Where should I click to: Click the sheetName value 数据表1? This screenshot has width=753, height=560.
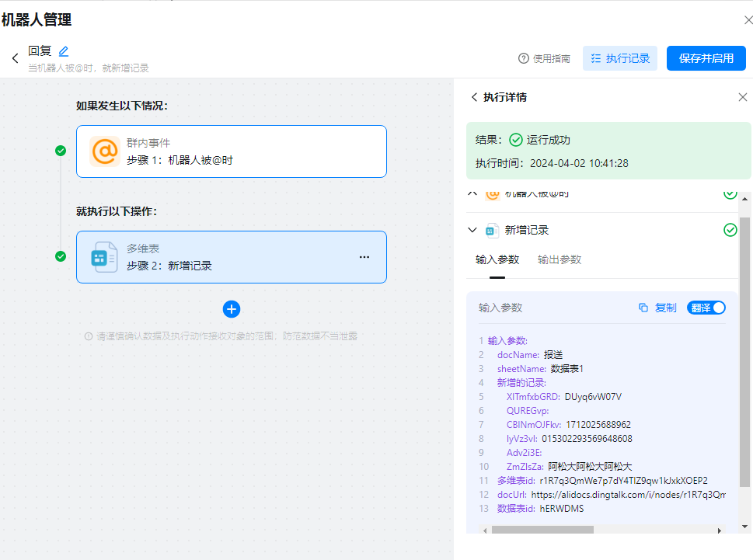click(x=566, y=368)
